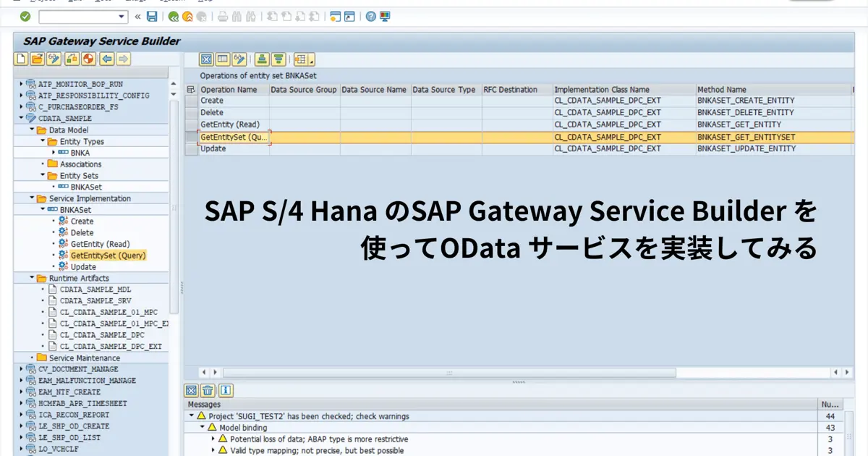868x456 pixels.
Task: Click the Close Screen icon in grid toolbar
Action: (x=206, y=59)
